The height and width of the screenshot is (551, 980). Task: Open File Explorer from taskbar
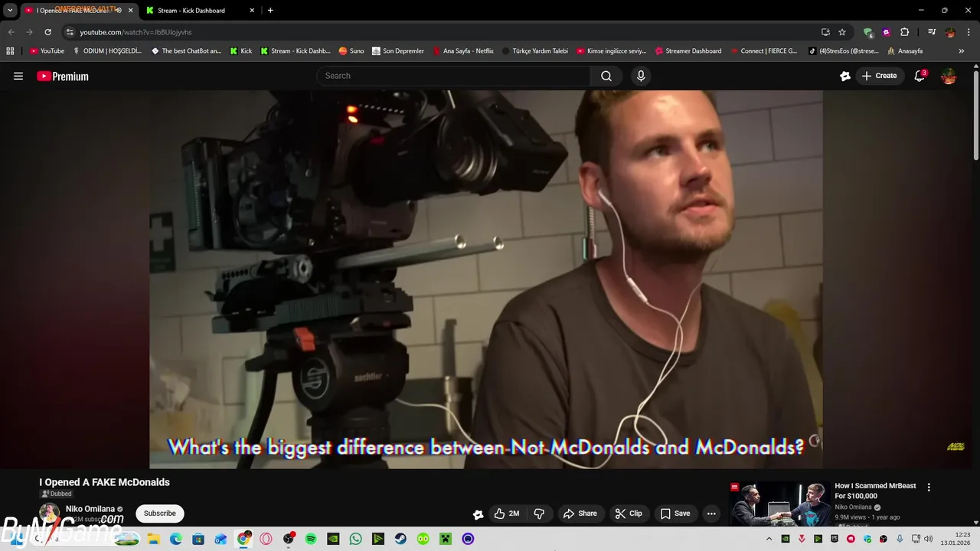pyautogui.click(x=154, y=539)
